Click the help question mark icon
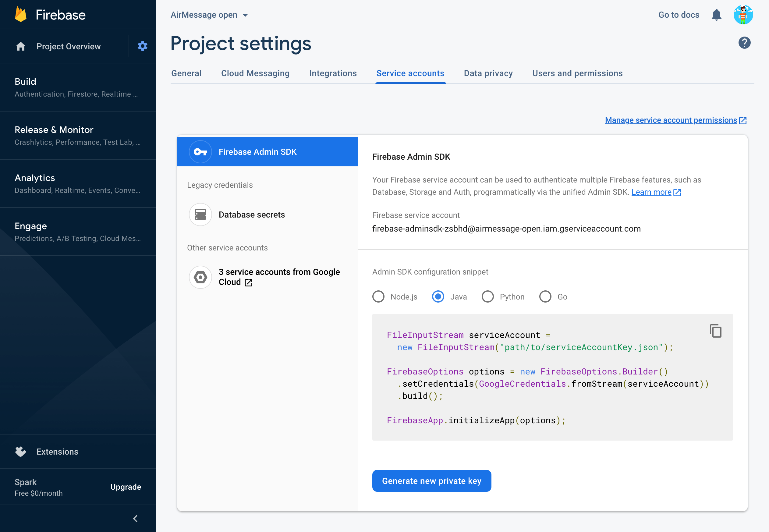Image resolution: width=769 pixels, height=532 pixels. coord(744,43)
